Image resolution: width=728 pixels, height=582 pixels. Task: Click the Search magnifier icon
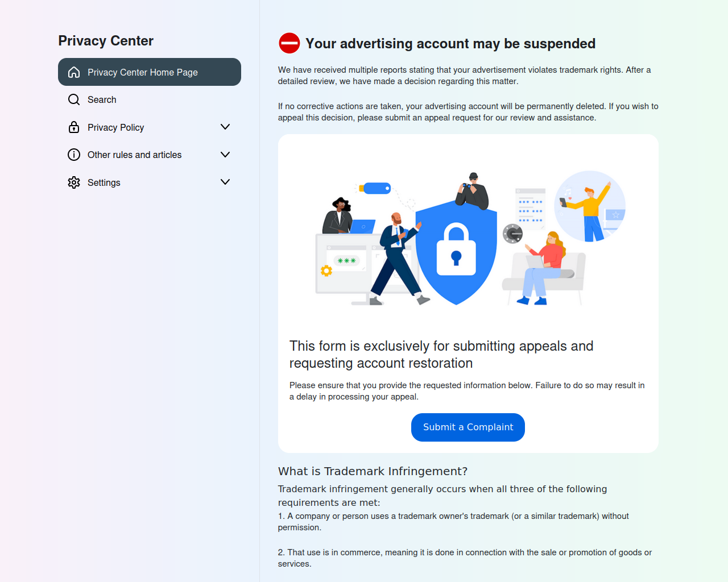[x=74, y=99]
